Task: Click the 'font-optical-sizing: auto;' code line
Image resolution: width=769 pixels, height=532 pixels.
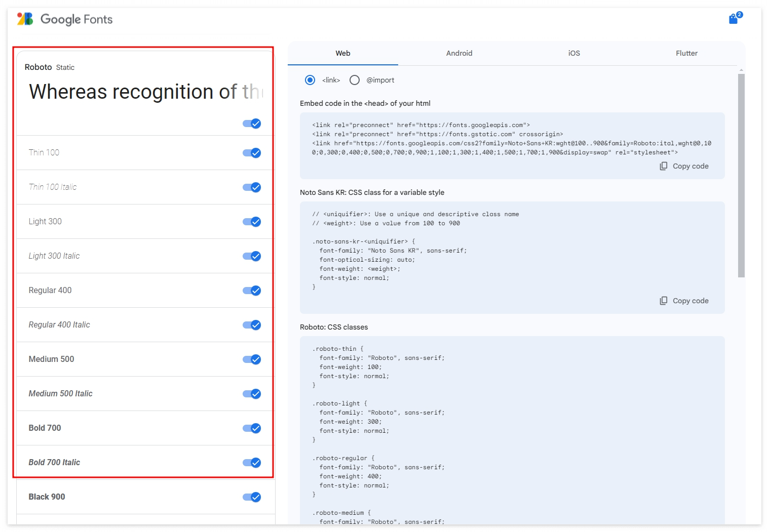Action: pos(367,260)
